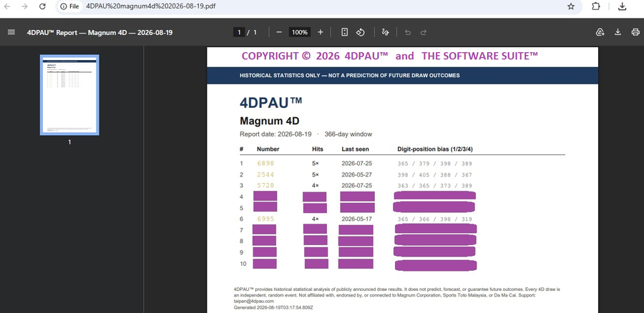Viewport: 644px width, 313px height.
Task: Click the bias values 365 / 379 / 398 / 389
Action: coord(434,164)
